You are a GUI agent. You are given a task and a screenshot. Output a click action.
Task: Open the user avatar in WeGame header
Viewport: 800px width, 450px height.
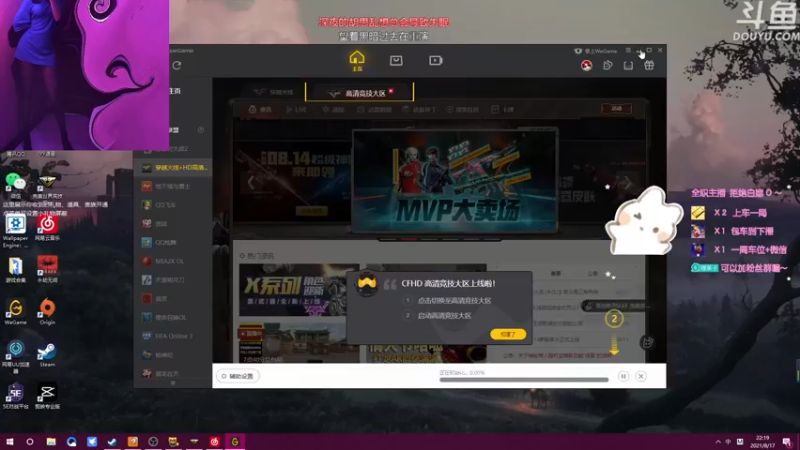587,65
